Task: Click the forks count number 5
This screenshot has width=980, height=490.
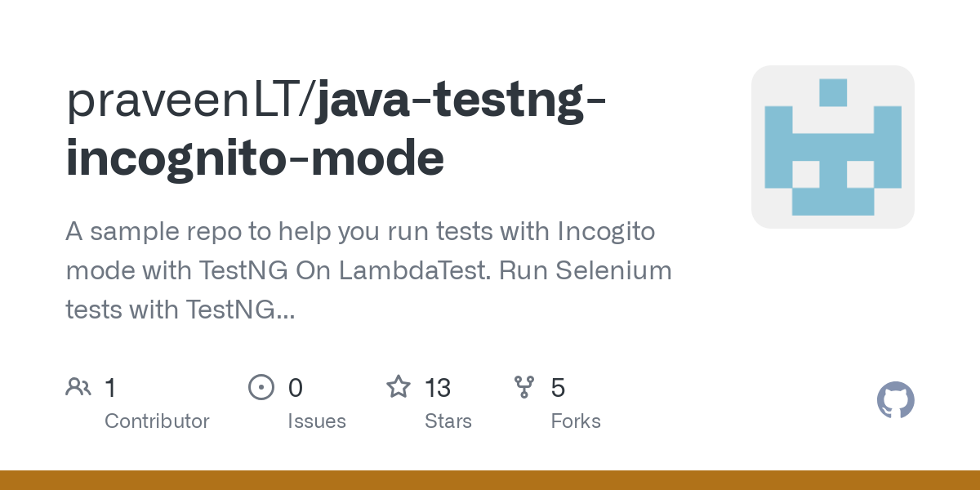Action: pos(558,388)
